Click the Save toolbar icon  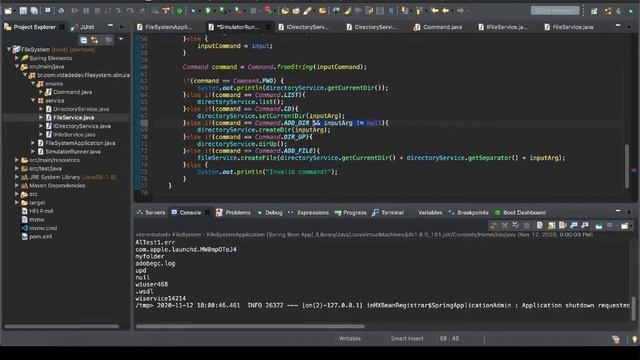(23, 11)
